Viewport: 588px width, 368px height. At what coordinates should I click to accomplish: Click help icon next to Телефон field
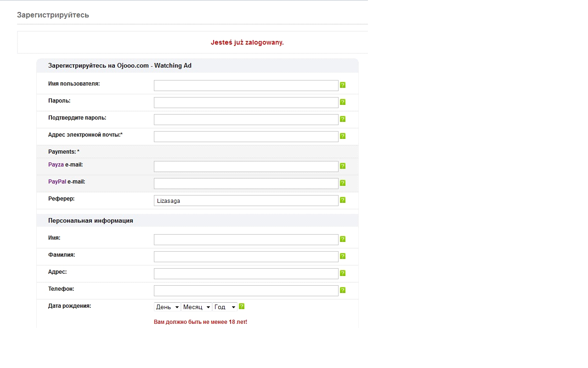coord(343,290)
